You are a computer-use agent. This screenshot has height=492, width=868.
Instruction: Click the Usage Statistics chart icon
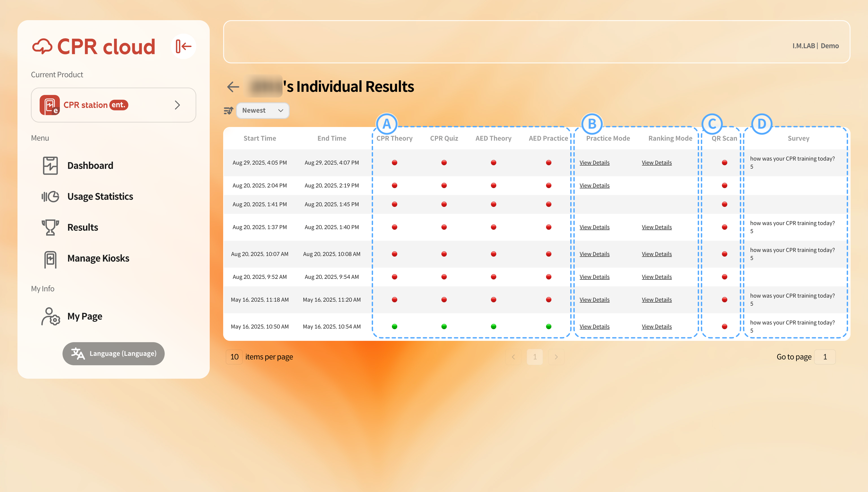pyautogui.click(x=50, y=196)
